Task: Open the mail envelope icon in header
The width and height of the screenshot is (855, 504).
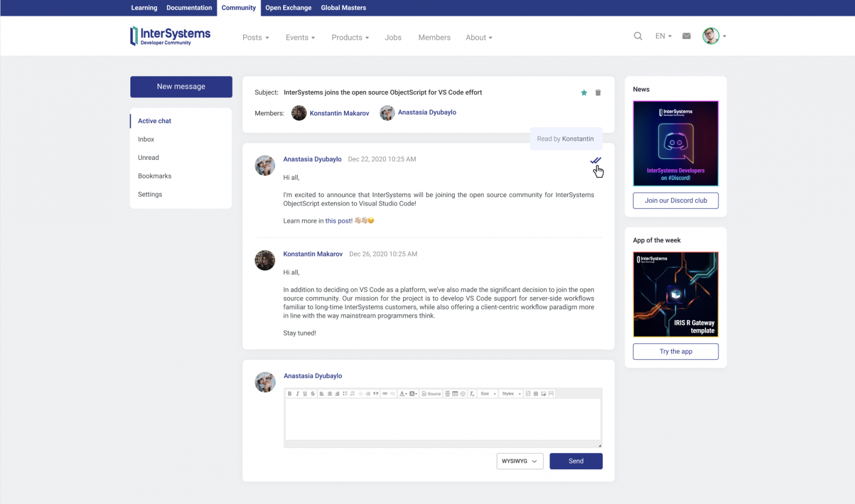Action: (687, 36)
